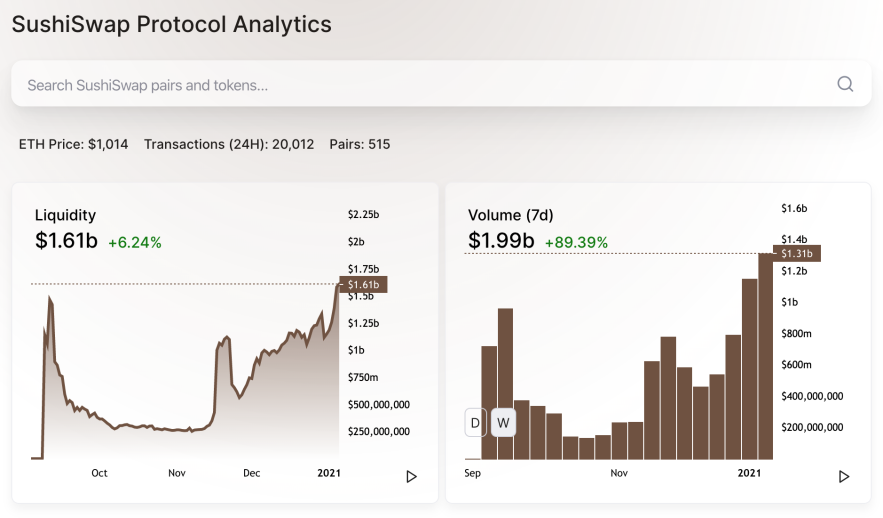
Task: Focus the SushiSwap pairs and tokens search field
Action: click(441, 84)
